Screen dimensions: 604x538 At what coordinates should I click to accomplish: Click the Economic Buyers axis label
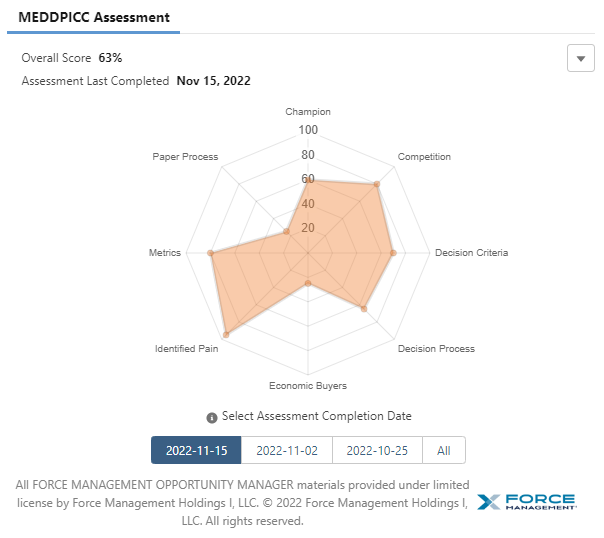point(308,386)
